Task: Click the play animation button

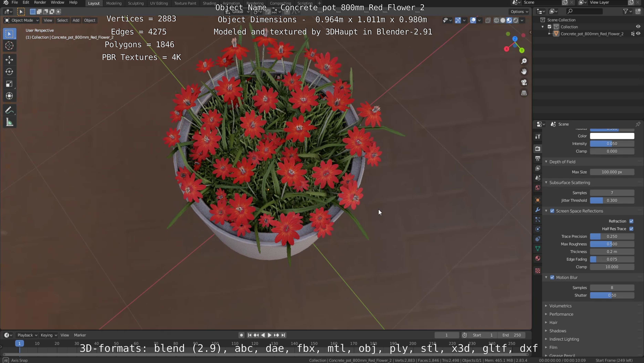Action: click(269, 335)
